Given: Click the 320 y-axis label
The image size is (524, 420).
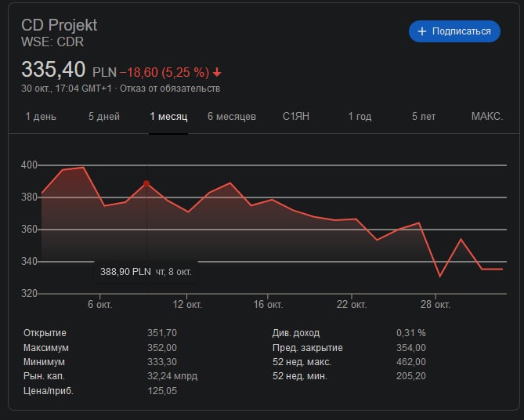Looking at the screenshot, I should click(29, 294).
